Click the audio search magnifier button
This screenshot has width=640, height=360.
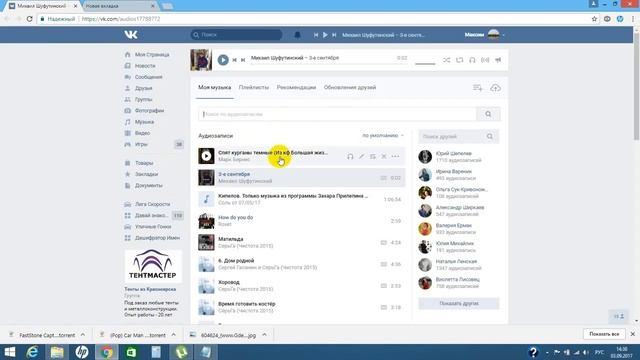(488, 114)
